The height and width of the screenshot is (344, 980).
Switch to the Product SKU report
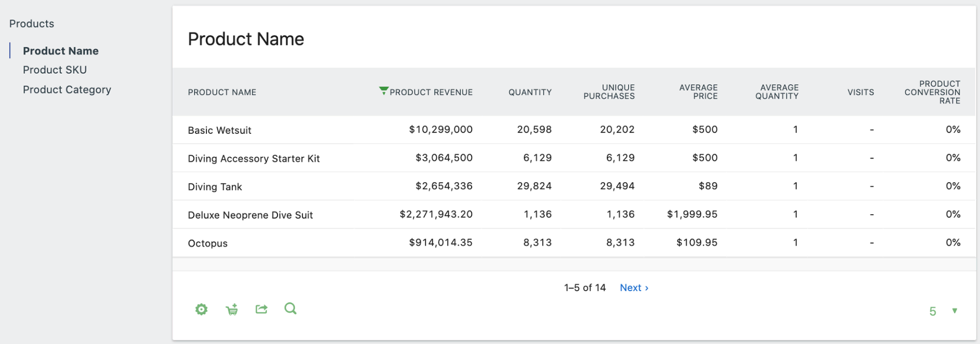[55, 70]
